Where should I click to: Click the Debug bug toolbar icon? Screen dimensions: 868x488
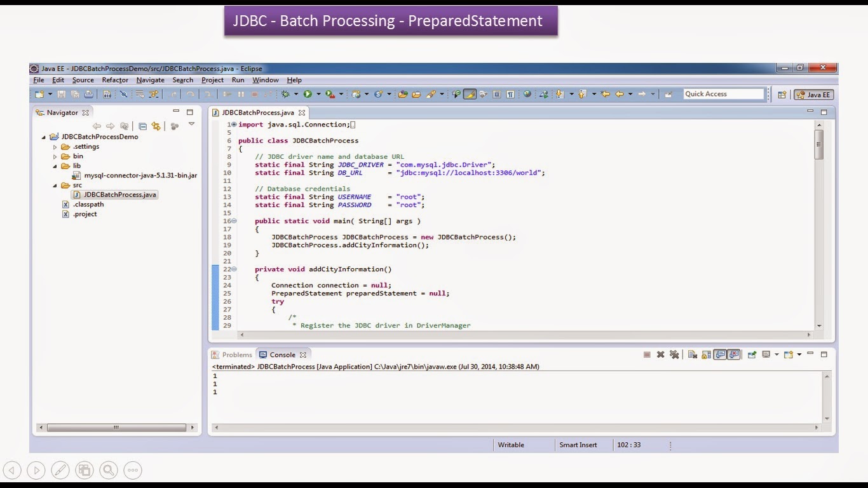(286, 94)
